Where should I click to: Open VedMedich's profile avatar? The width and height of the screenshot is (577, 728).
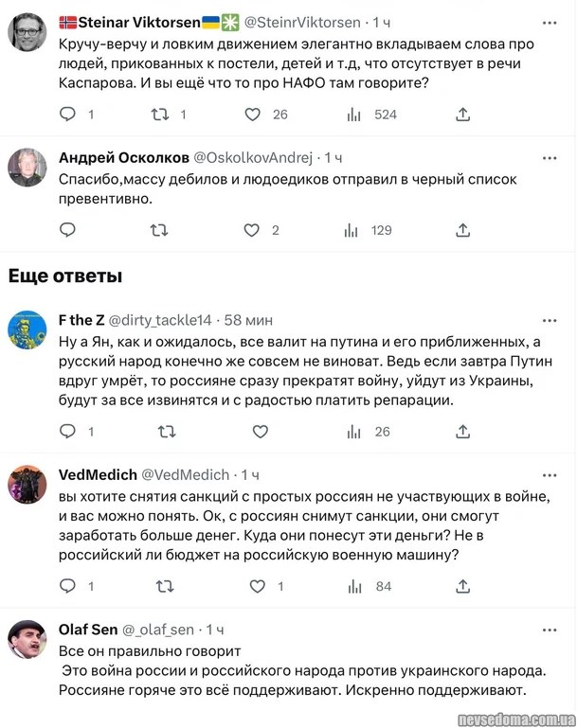click(27, 485)
